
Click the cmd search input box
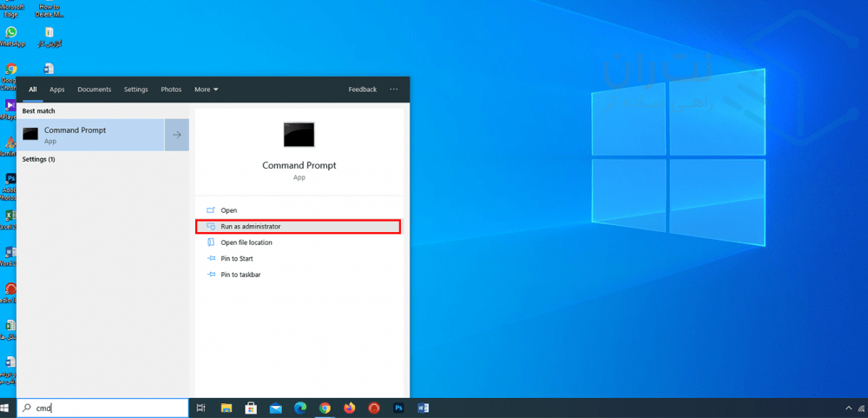(x=104, y=408)
